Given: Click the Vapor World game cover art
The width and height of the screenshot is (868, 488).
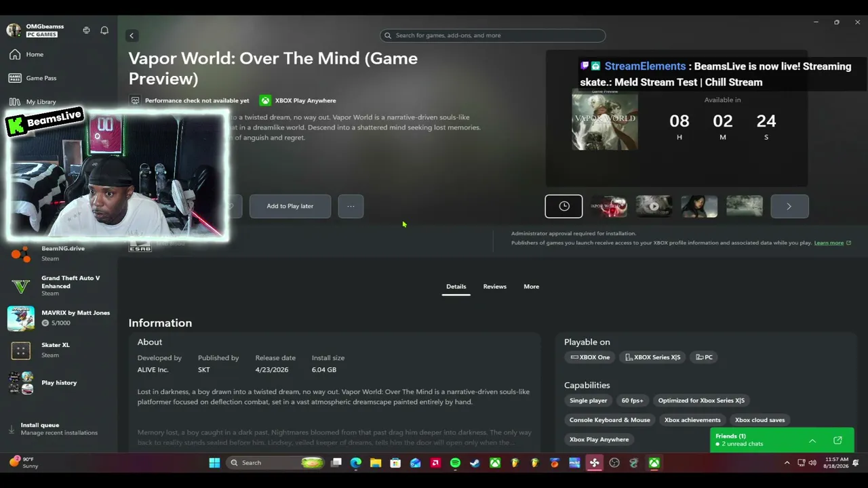Looking at the screenshot, I should 605,120.
